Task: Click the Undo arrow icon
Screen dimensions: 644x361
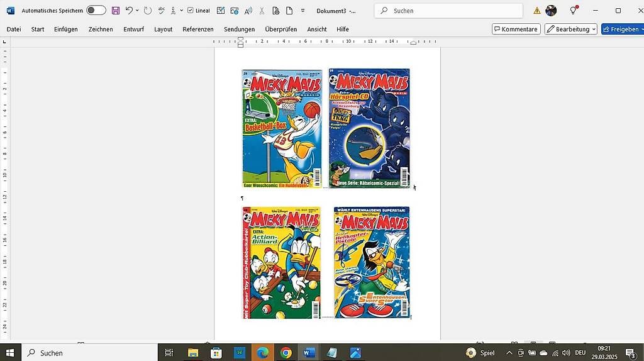Action: (129, 11)
